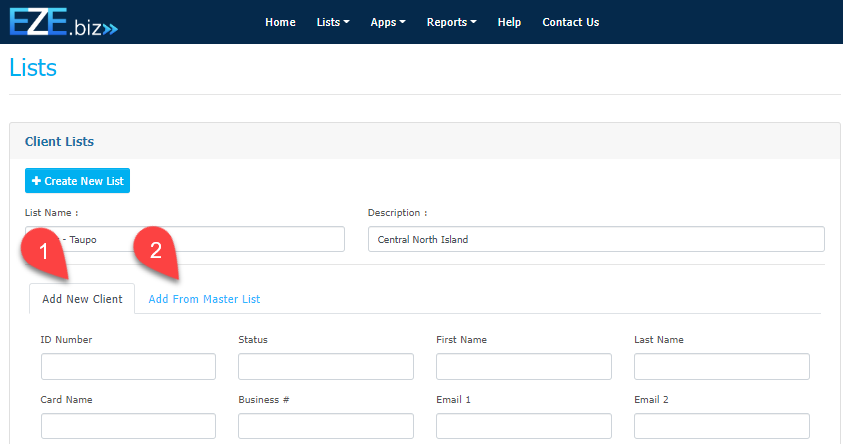This screenshot has height=444, width=843.
Task: Click the First Name text box
Action: [x=523, y=367]
